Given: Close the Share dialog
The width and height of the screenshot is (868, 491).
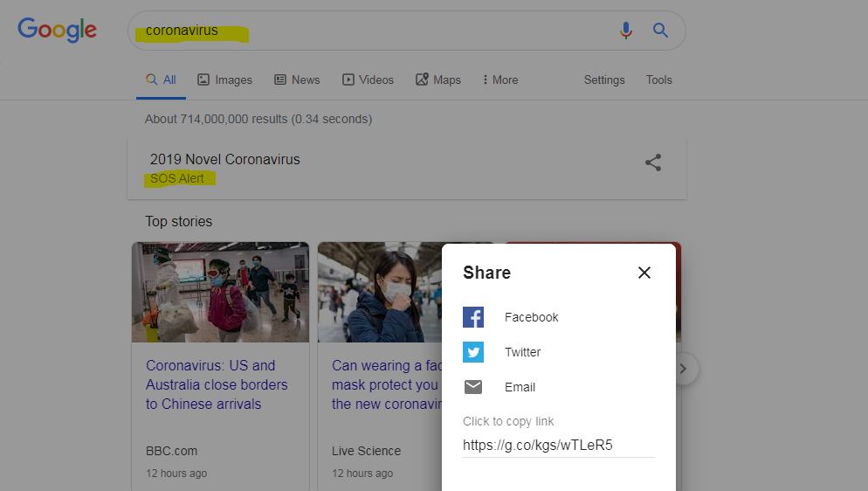Looking at the screenshot, I should click(x=644, y=273).
